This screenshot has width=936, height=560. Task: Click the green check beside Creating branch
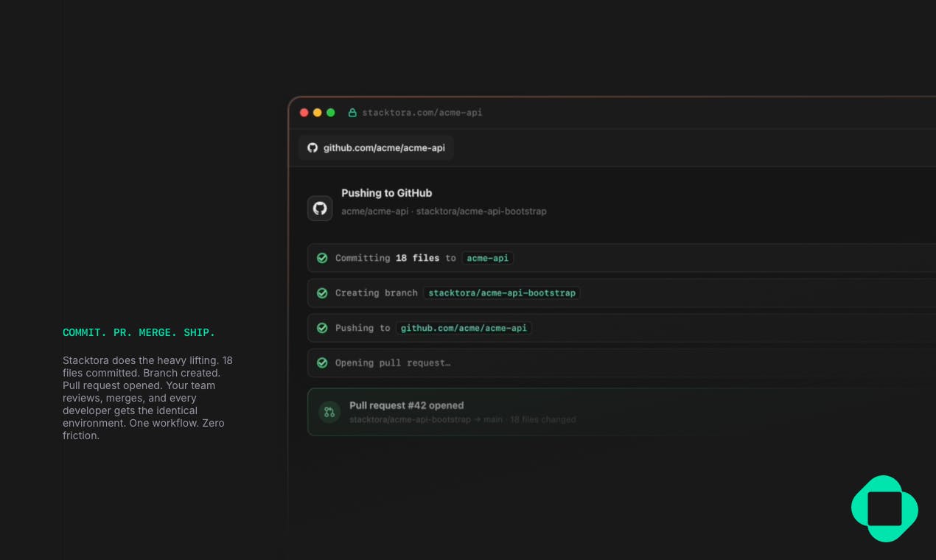(322, 293)
